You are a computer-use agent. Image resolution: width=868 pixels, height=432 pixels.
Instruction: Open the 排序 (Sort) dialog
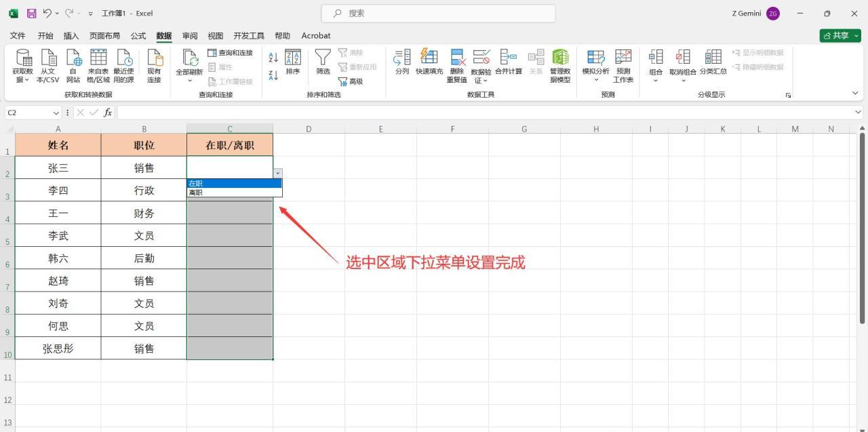tap(293, 62)
